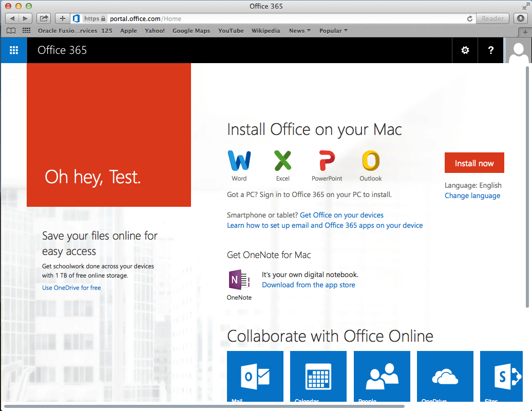
Task: Open the People tile
Action: click(x=382, y=377)
